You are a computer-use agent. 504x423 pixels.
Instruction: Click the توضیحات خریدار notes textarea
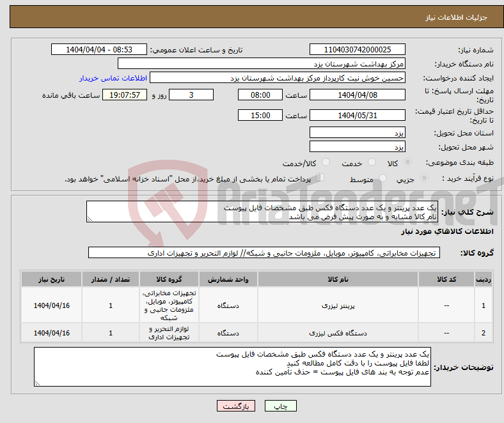point(232,367)
